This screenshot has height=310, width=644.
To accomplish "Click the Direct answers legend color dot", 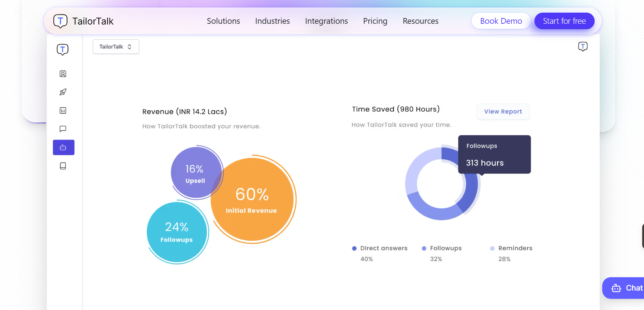I will (354, 248).
